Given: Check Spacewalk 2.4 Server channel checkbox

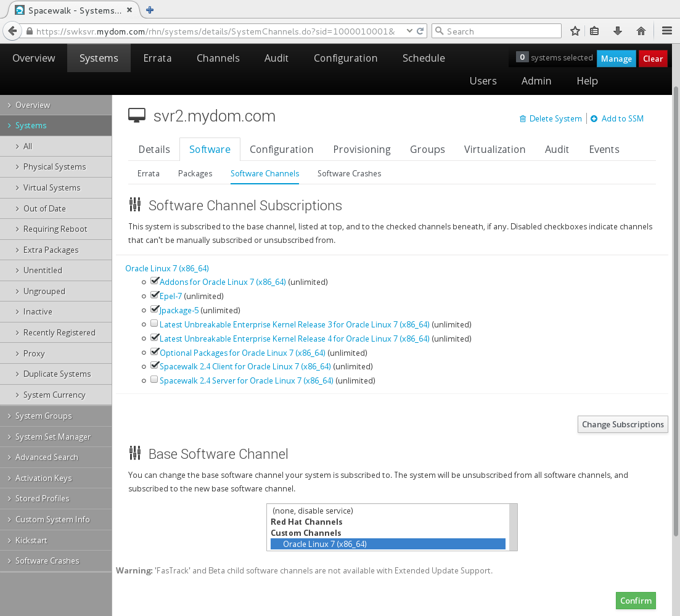Looking at the screenshot, I should pyautogui.click(x=154, y=380).
